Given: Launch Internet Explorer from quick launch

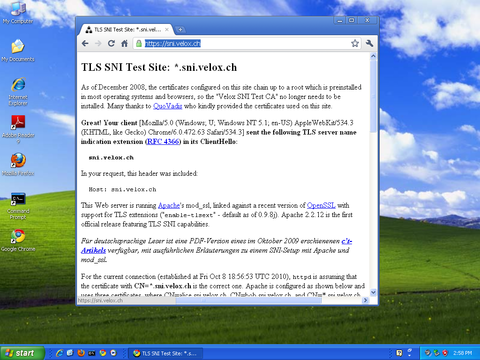Looking at the screenshot, I should (x=59, y=353).
